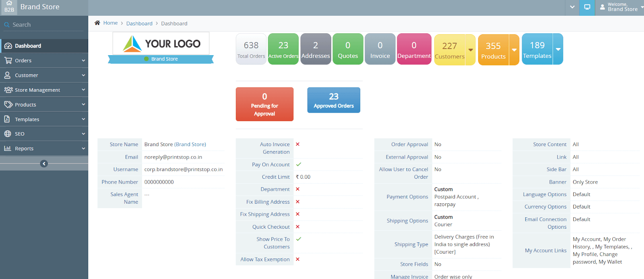Click the monitor display icon in top bar

[587, 7]
